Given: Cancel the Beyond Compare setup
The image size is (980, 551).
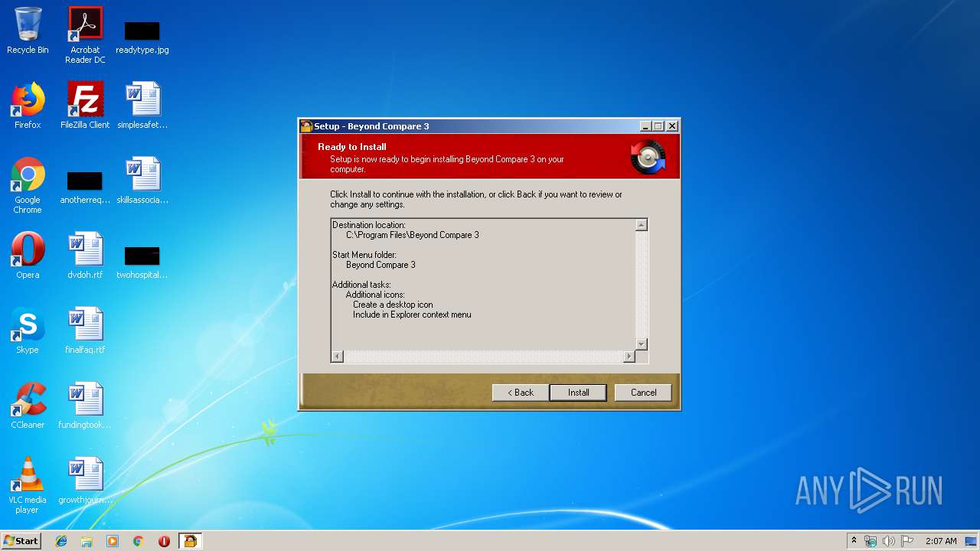Looking at the screenshot, I should pyautogui.click(x=643, y=393).
